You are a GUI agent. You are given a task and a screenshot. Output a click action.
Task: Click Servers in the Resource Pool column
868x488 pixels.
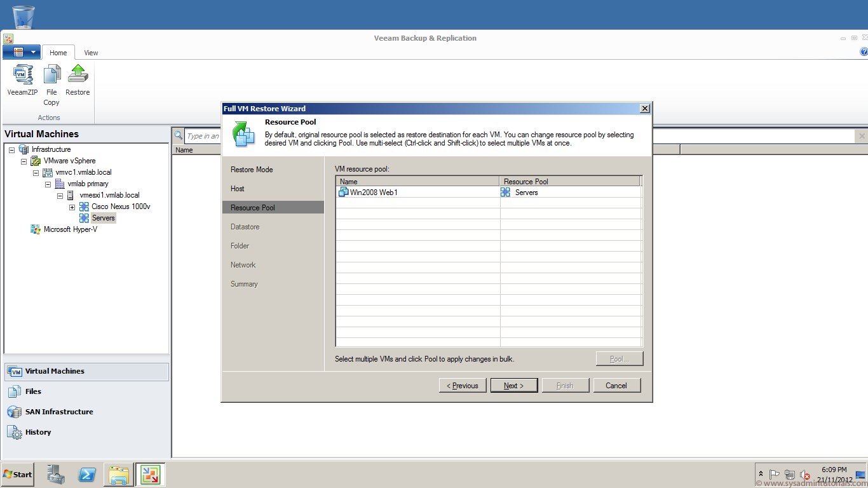pyautogui.click(x=527, y=193)
